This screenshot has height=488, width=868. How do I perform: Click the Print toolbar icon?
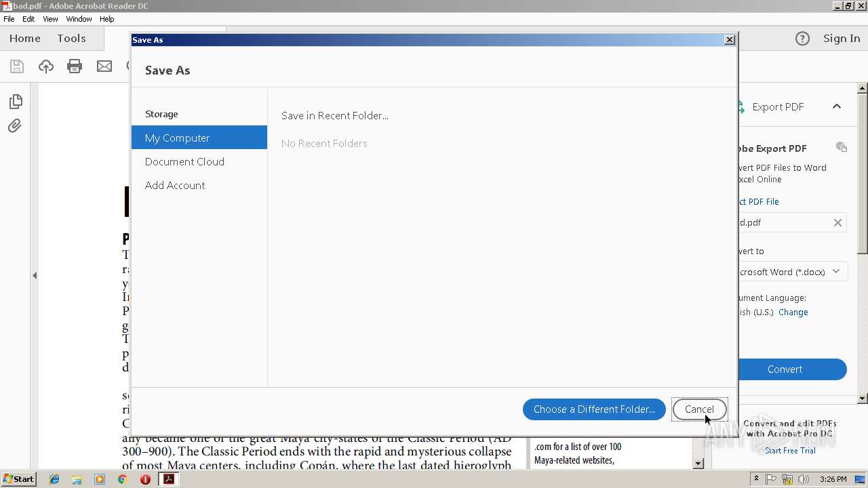[75, 66]
